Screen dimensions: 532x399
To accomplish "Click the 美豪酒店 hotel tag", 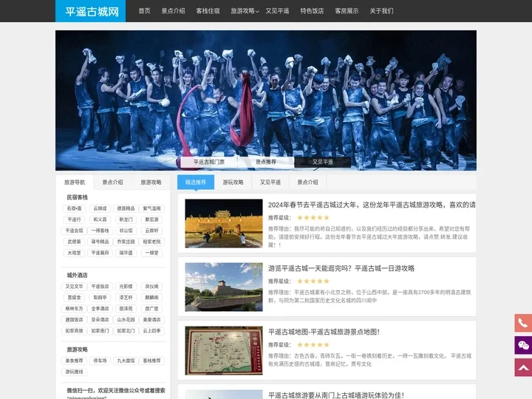I will click(x=151, y=320).
